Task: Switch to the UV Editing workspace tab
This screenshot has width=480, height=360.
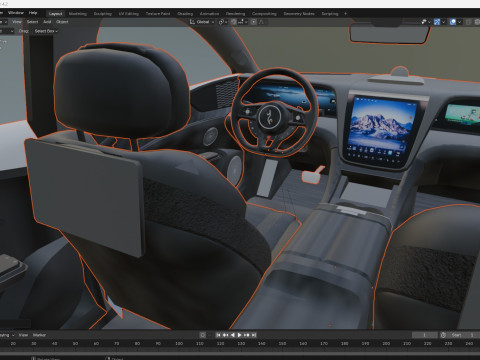Action: tap(129, 14)
